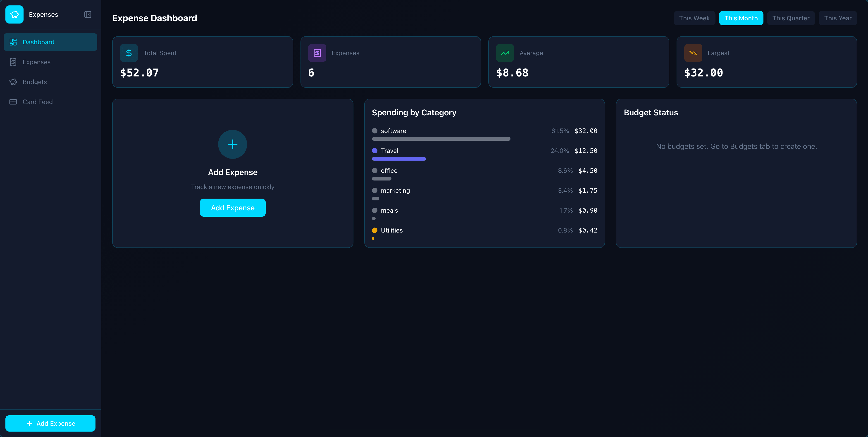Click the "Largest" card label
868x437 pixels.
pyautogui.click(x=718, y=53)
